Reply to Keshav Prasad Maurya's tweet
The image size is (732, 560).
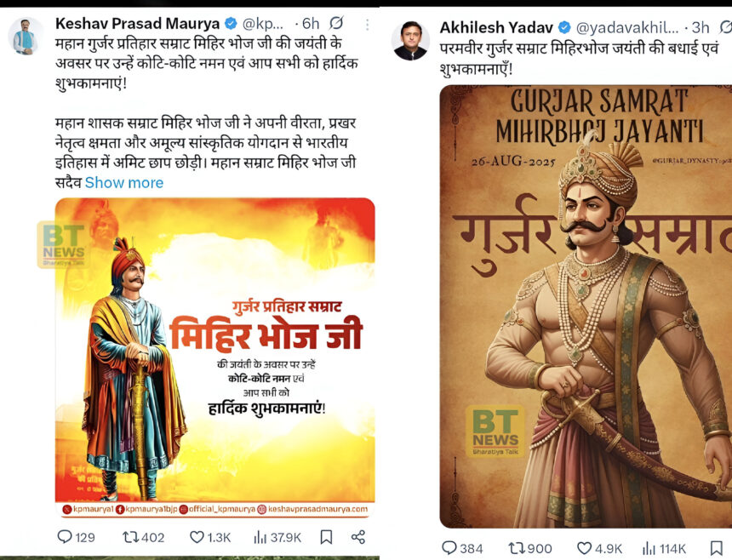coord(64,537)
